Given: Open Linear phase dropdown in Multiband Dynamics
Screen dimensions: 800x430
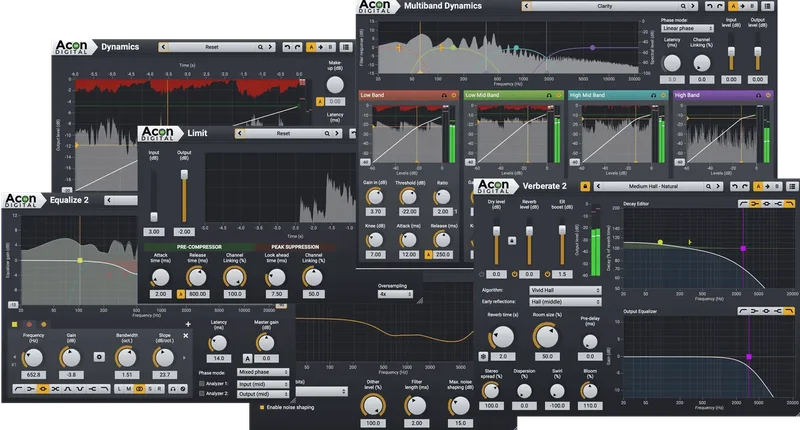Looking at the screenshot, I should [687, 28].
